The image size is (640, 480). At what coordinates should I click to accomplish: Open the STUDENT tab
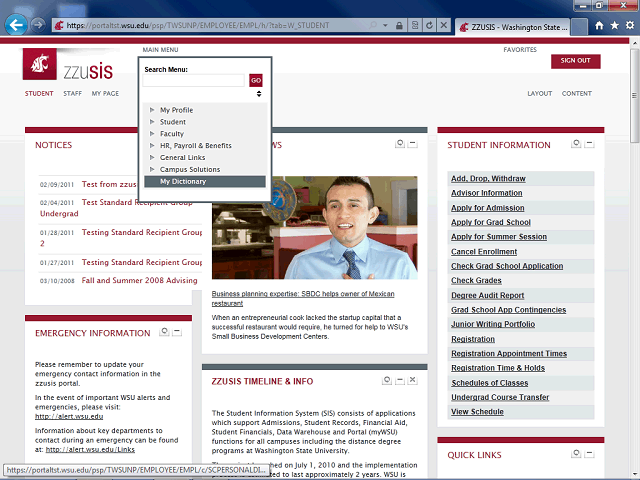(39, 93)
